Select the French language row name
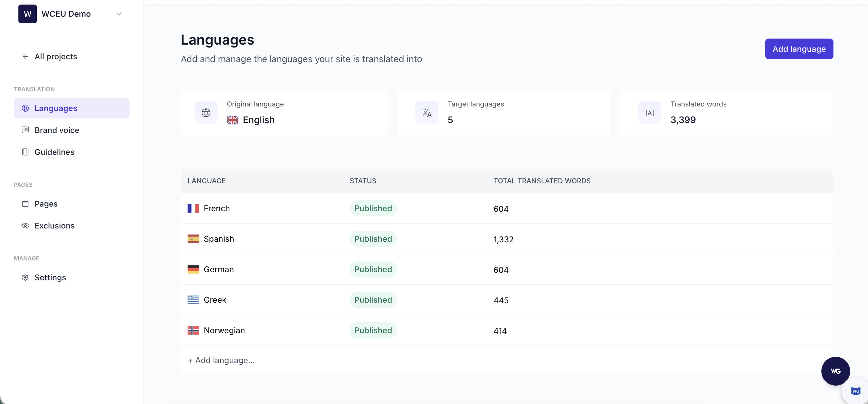The height and width of the screenshot is (404, 868). click(217, 208)
